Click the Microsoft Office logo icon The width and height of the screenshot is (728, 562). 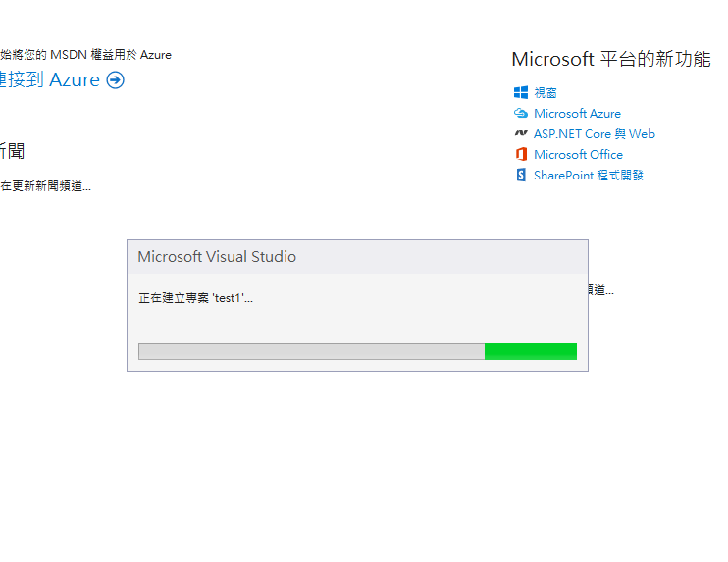(x=521, y=154)
